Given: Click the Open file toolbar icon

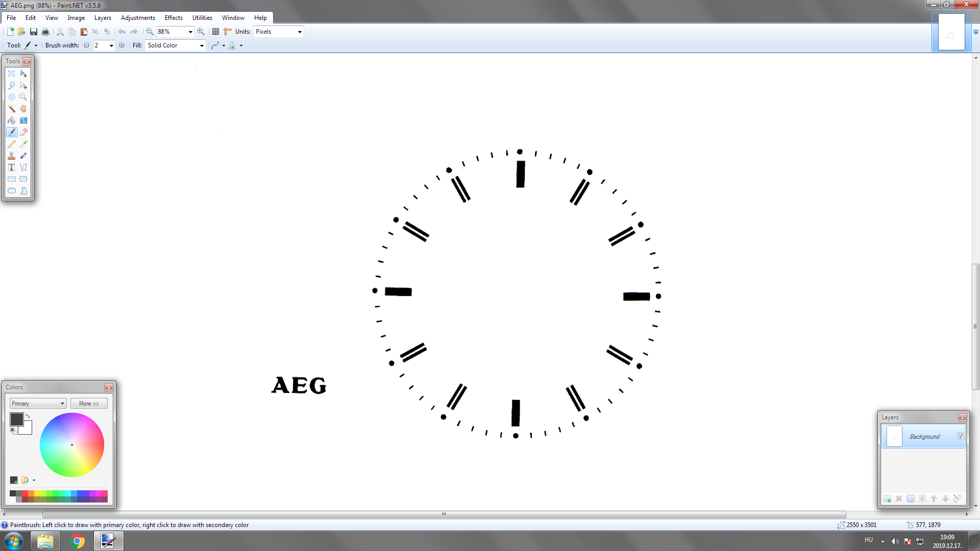Looking at the screenshot, I should pos(21,32).
